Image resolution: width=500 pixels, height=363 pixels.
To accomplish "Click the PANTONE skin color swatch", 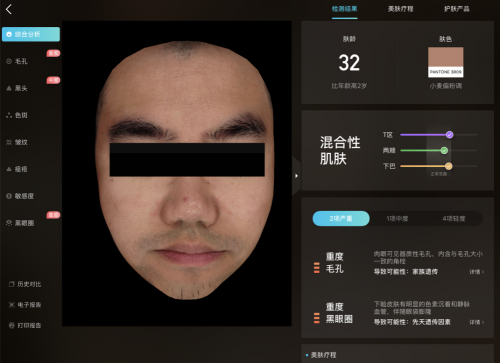I will coord(446,62).
